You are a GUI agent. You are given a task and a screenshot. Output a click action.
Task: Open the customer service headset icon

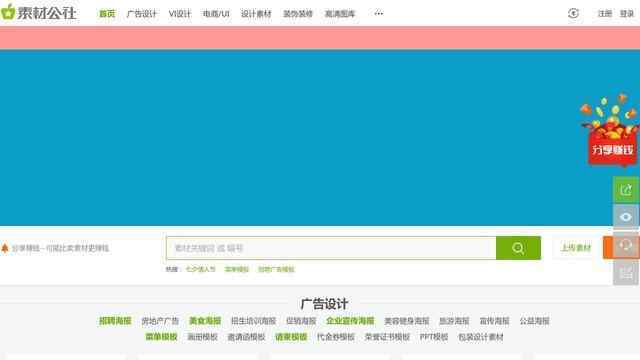point(626,245)
